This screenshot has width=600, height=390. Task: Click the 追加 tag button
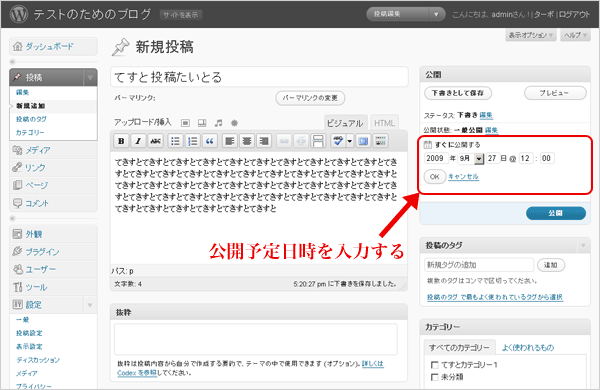551,265
